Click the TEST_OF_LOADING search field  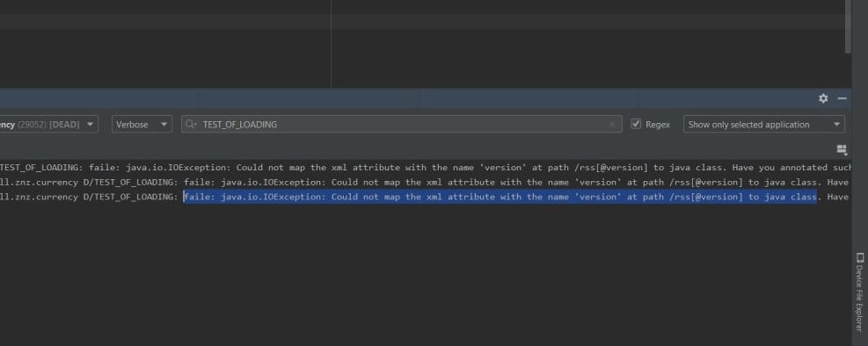click(x=401, y=124)
